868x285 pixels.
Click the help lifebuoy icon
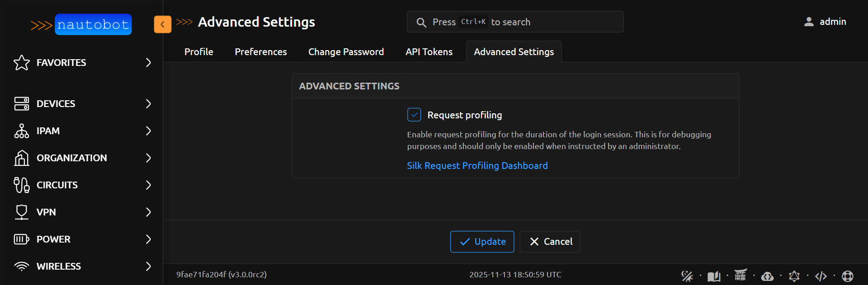[848, 276]
